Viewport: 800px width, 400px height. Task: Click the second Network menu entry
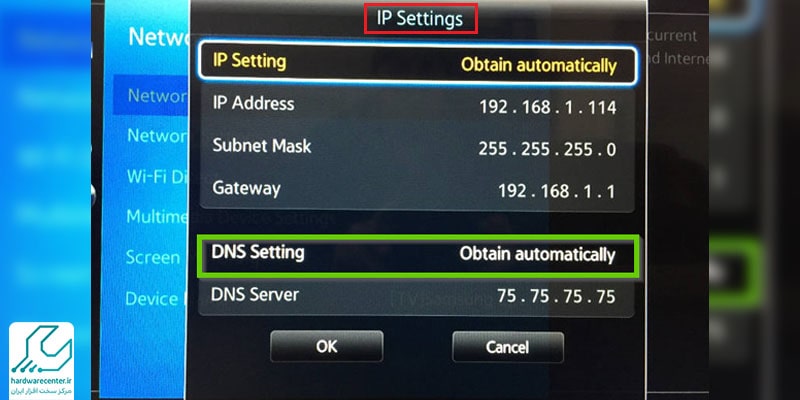tap(157, 136)
